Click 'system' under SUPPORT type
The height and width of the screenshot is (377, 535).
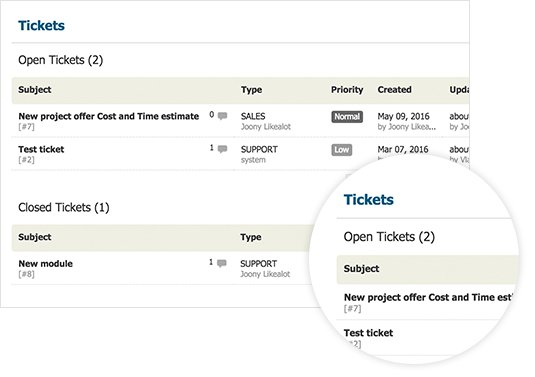coord(253,160)
